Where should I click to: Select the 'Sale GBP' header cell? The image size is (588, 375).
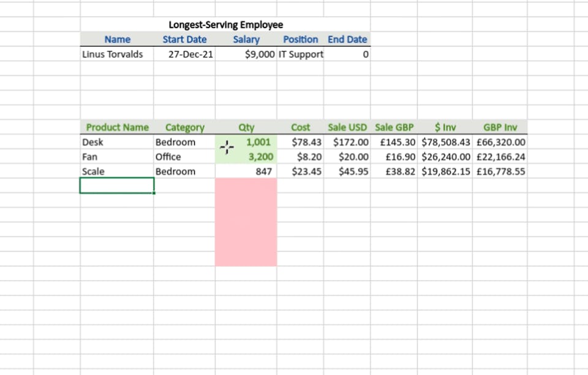[394, 127]
